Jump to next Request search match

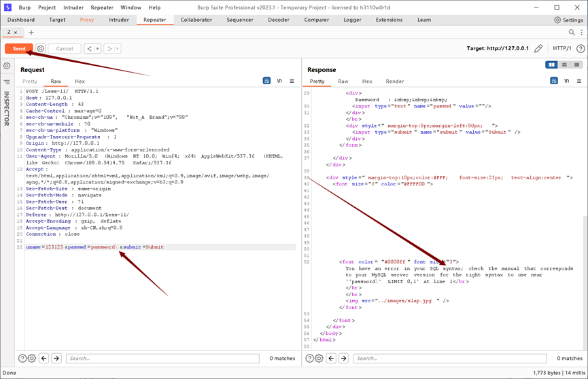pyautogui.click(x=56, y=359)
